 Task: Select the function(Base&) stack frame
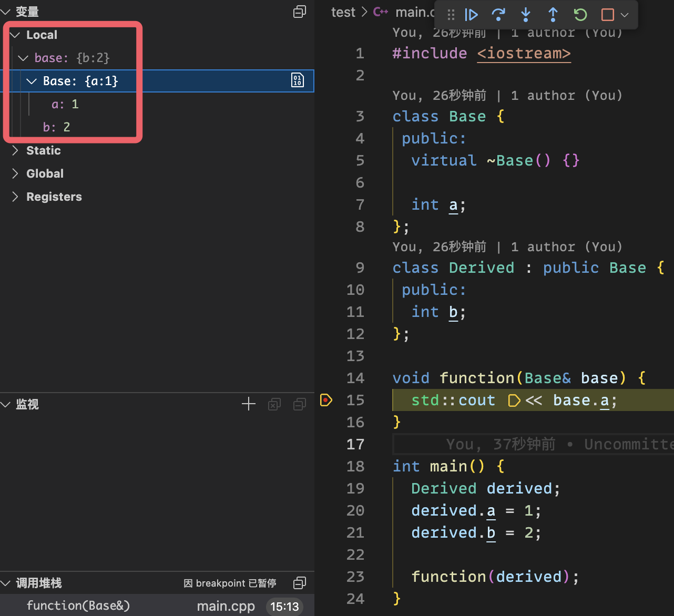[x=157, y=606]
